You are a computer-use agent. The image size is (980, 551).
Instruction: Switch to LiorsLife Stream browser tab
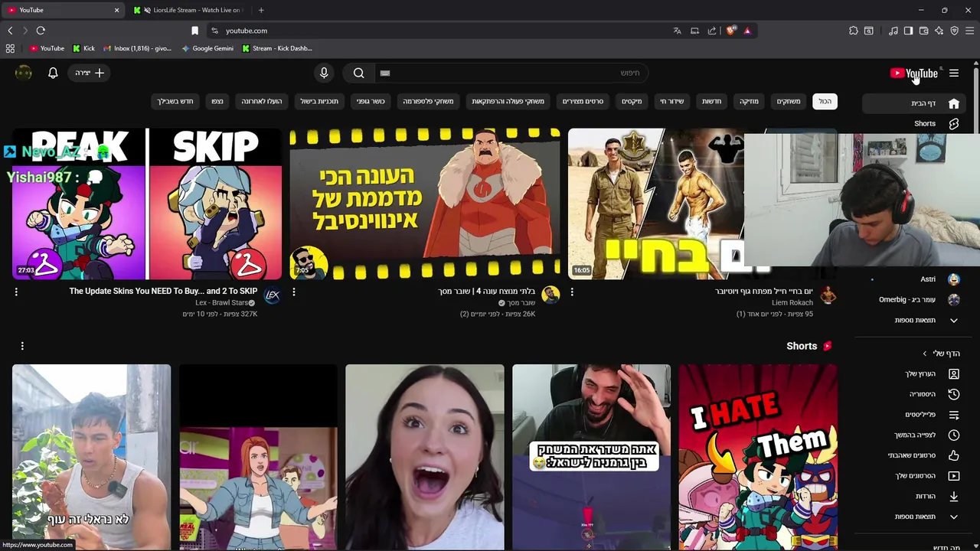pyautogui.click(x=189, y=10)
